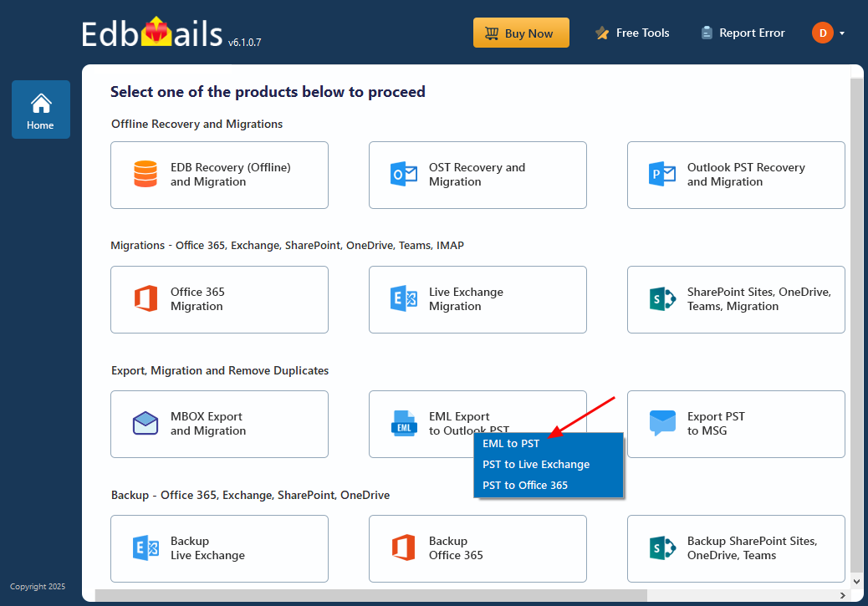Screen dimensions: 868x606
Task: Click Backup - Office 365, Exchange heading
Action: pyautogui.click(x=250, y=495)
